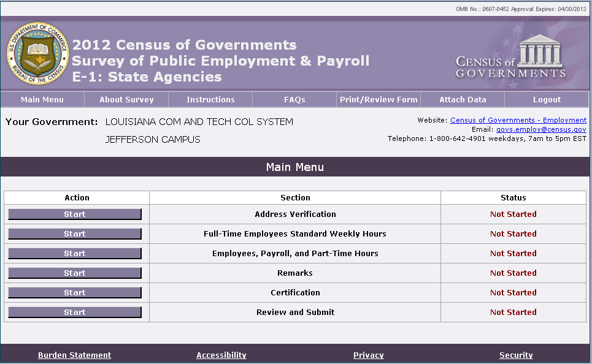
Task: Open the Burden Statement footer link
Action: [x=74, y=355]
